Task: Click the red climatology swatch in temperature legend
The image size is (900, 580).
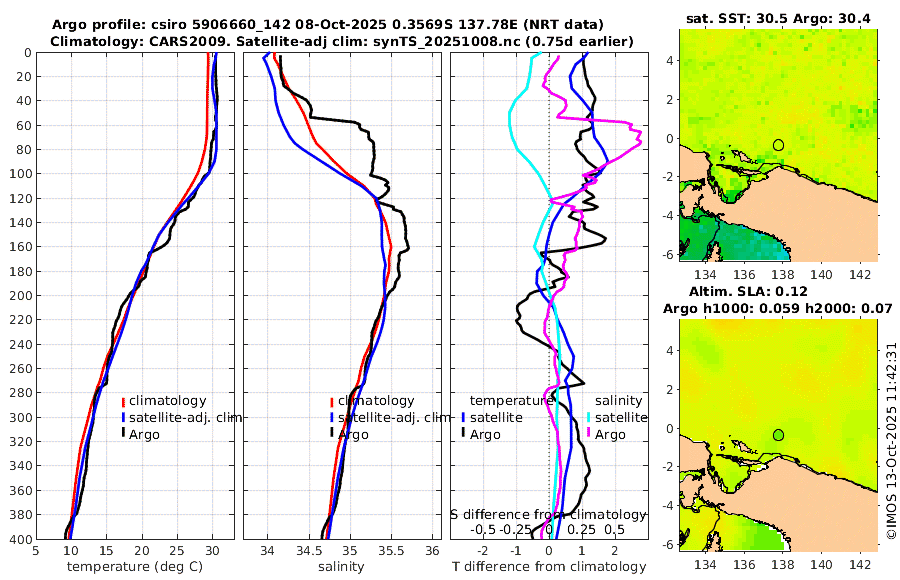Action: (x=123, y=401)
